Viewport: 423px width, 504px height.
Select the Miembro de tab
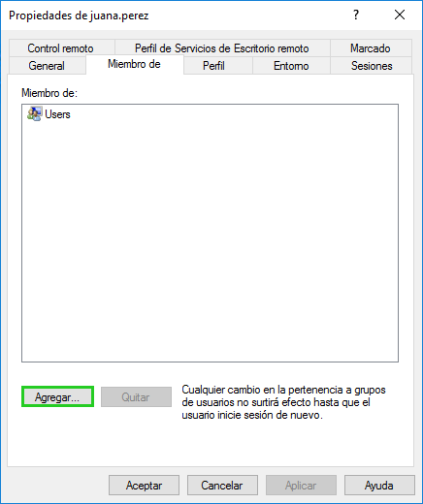click(134, 64)
